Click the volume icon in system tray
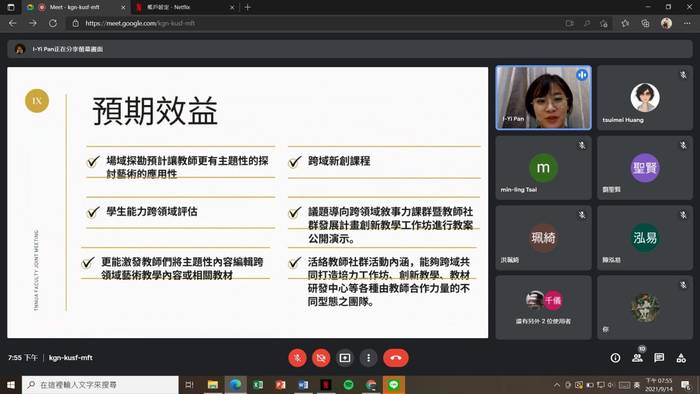 pos(611,385)
